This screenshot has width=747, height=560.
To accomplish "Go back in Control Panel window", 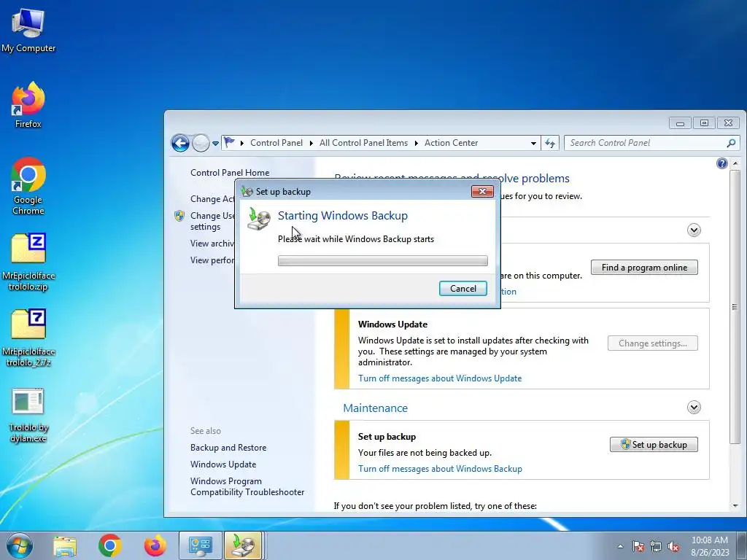I will pyautogui.click(x=181, y=143).
